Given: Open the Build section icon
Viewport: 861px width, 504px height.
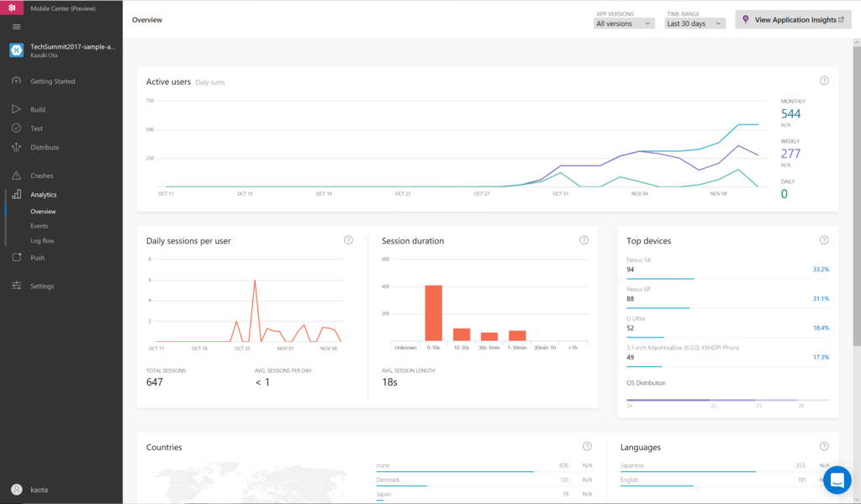Looking at the screenshot, I should [17, 109].
